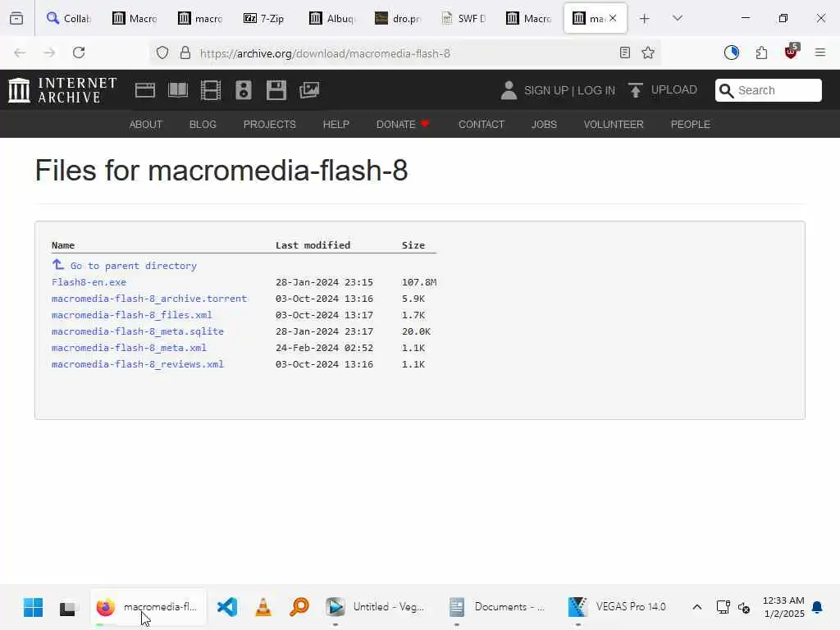
Task: Open the orange magnifier search app
Action: [x=299, y=608]
